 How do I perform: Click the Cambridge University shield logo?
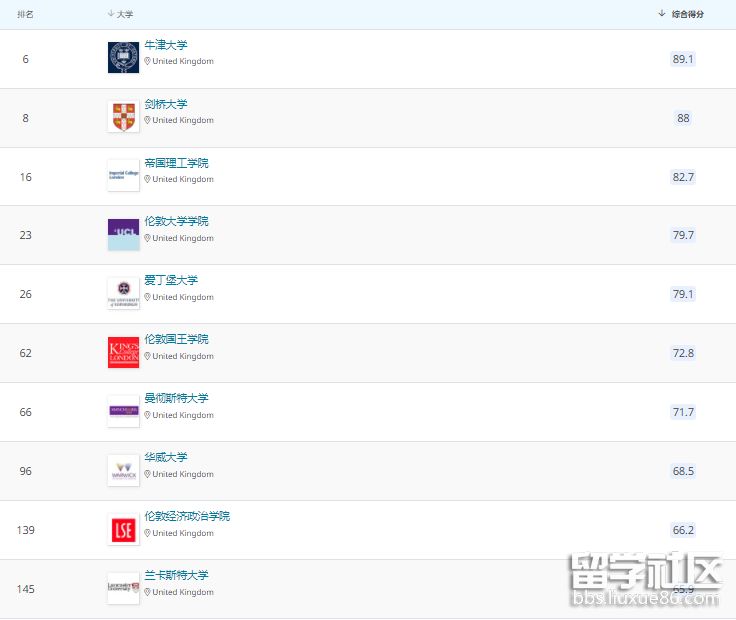tap(123, 117)
